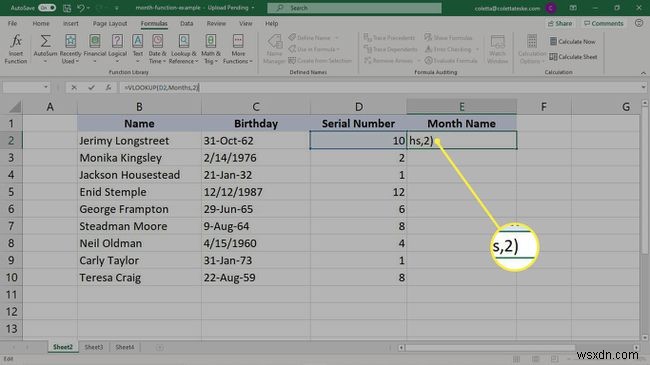Click Calculate Sheet
Viewport: 650px width, 365px height.
pyautogui.click(x=573, y=57)
